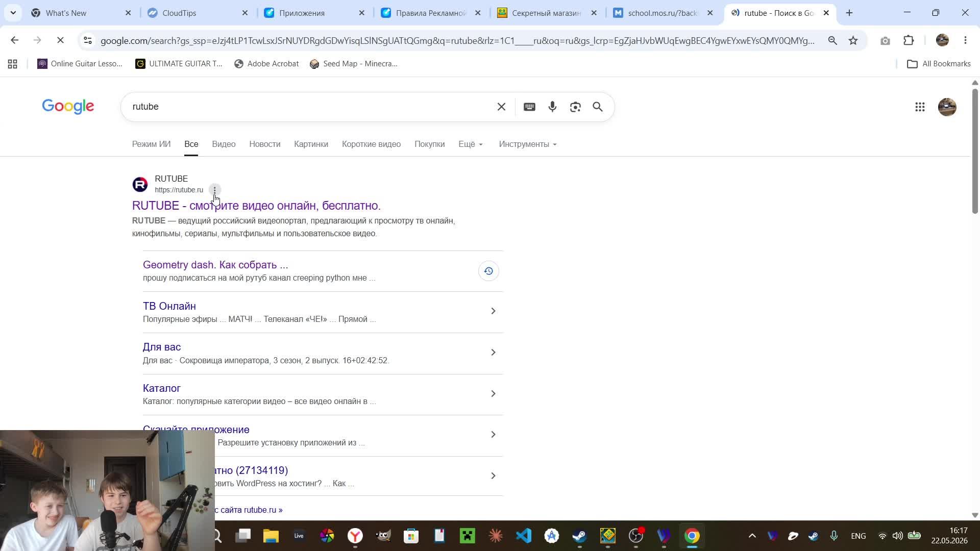980x551 pixels.
Task: Open Каталог sitelink
Action: point(162,388)
